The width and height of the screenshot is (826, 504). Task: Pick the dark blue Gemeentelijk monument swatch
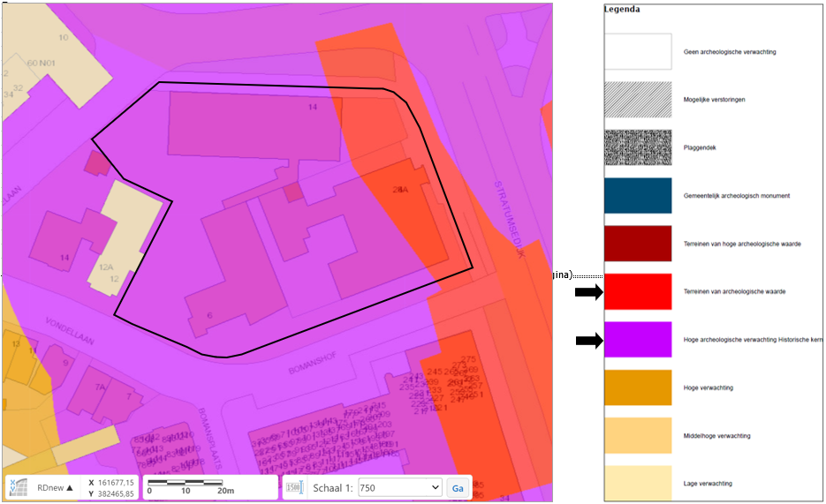[x=637, y=196]
